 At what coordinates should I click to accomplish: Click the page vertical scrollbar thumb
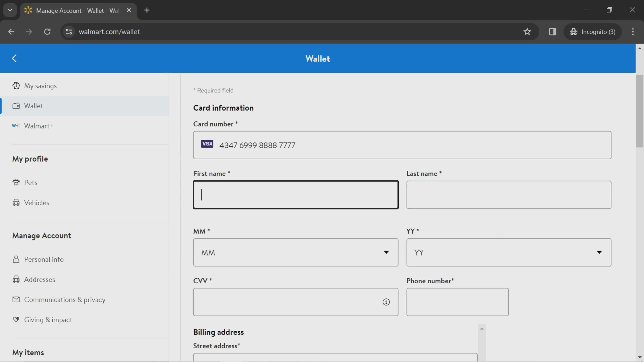[640, 111]
